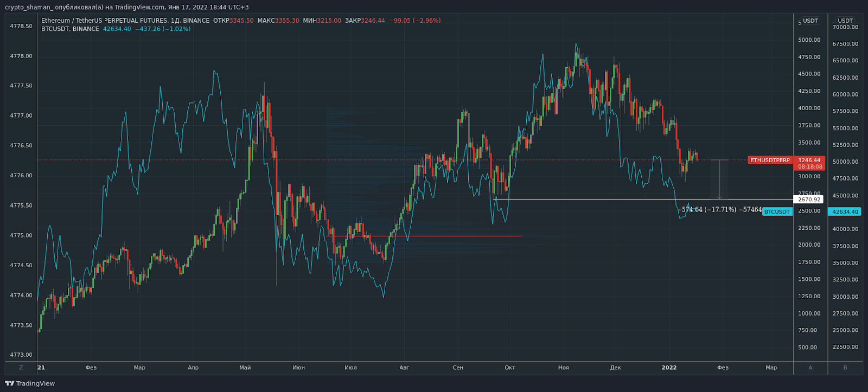The width and height of the screenshot is (868, 392).
Task: Click the 3000.00 level on ETH scale
Action: pos(809,176)
